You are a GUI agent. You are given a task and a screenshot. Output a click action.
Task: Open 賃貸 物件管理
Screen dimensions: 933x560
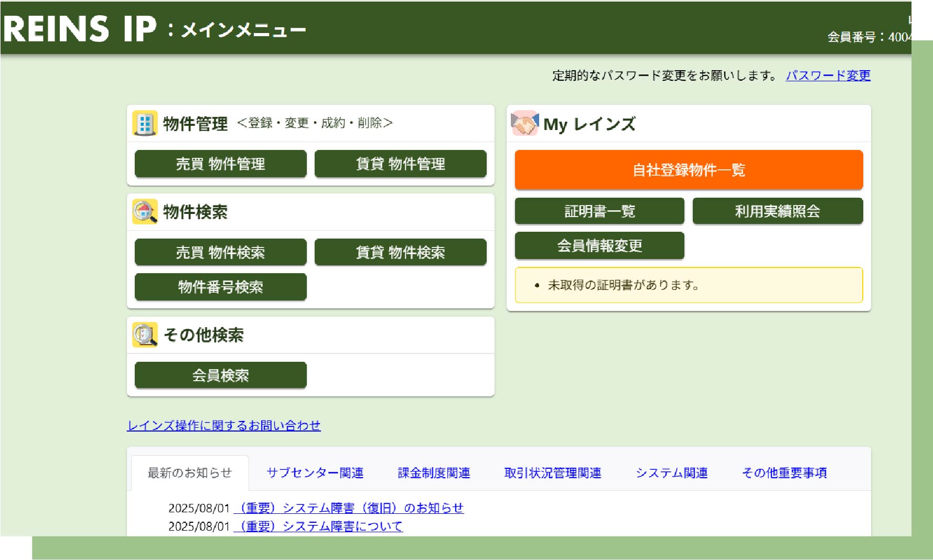(x=400, y=164)
